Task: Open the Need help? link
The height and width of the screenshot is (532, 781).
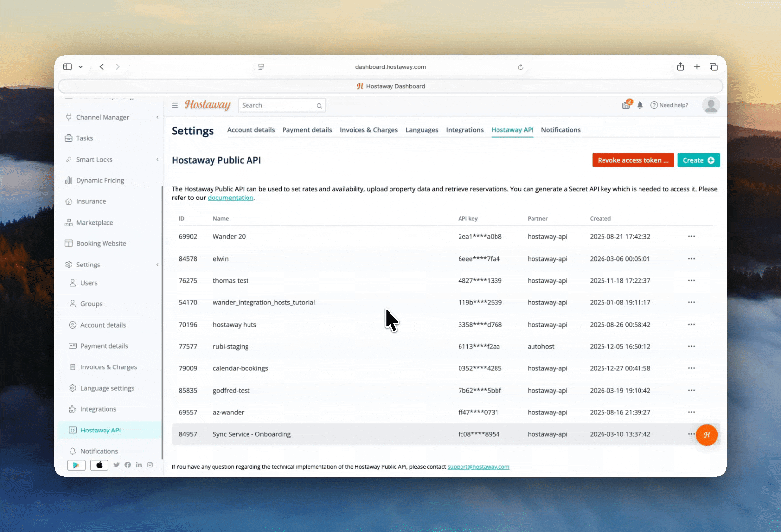Action: (x=669, y=105)
